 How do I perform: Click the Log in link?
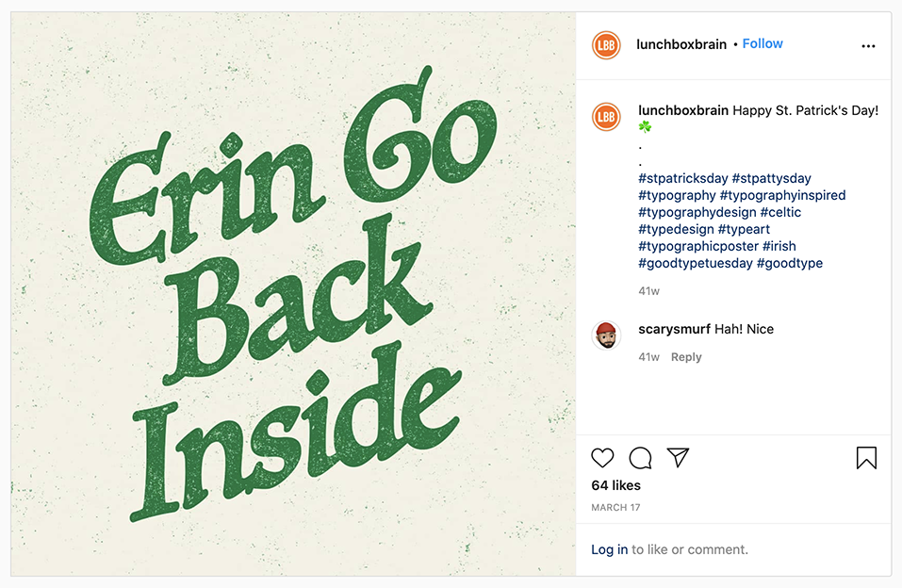[x=609, y=549]
